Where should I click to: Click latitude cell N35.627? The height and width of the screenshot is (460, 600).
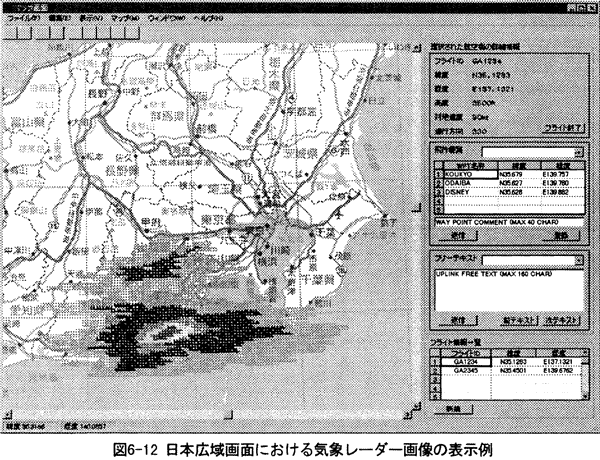(519, 183)
